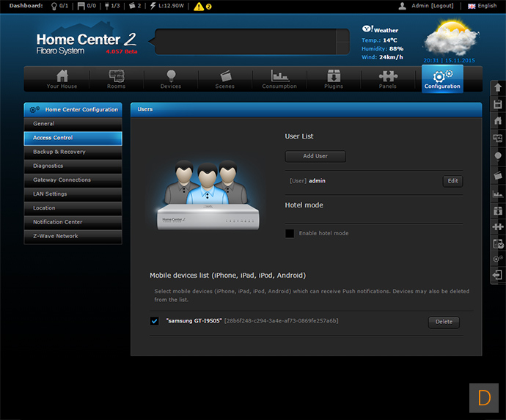Image resolution: width=506 pixels, height=420 pixels.
Task: Open Notification Center settings
Action: [73, 222]
